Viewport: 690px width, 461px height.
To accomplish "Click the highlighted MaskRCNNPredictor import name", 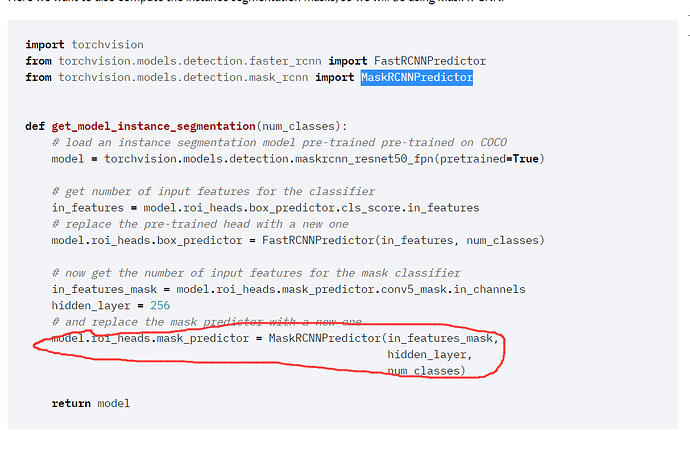I will click(417, 77).
